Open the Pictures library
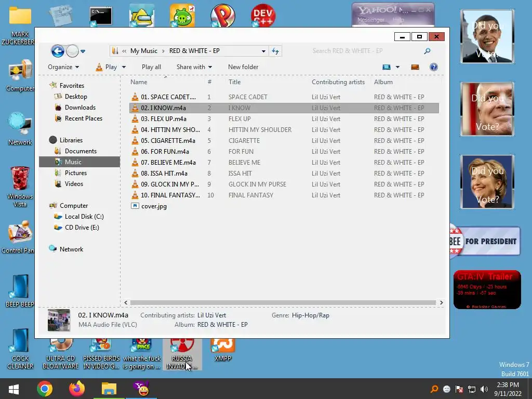 pyautogui.click(x=71, y=172)
